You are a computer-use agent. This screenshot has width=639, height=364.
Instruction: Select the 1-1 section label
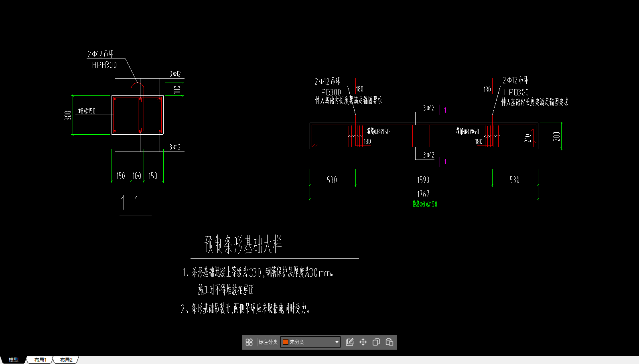(x=130, y=203)
